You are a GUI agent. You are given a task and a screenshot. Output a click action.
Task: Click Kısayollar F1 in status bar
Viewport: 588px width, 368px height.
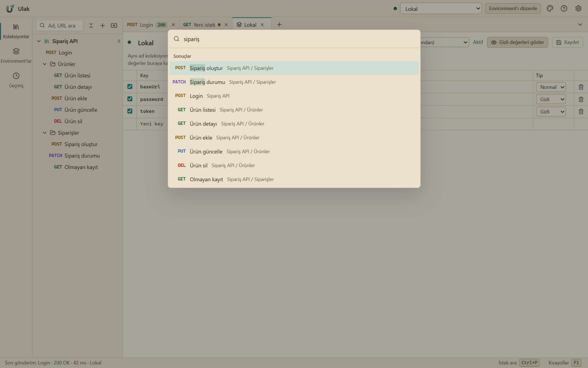pyautogui.click(x=565, y=363)
